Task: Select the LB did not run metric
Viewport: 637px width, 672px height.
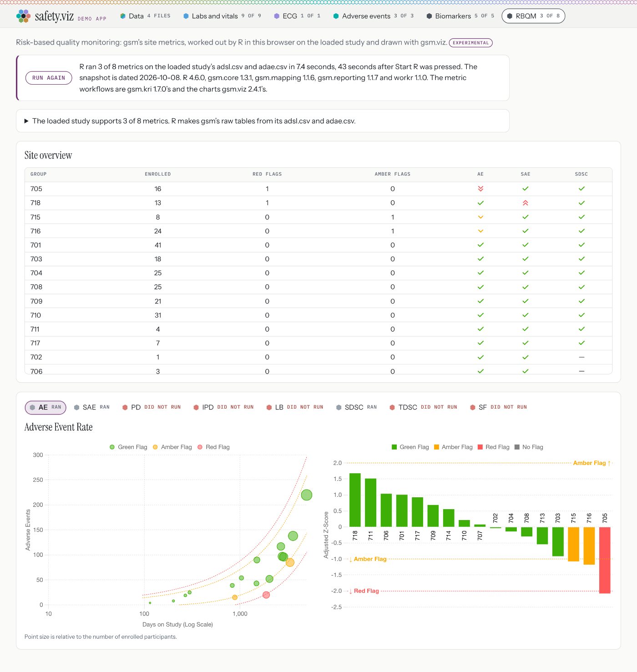Action: [295, 407]
